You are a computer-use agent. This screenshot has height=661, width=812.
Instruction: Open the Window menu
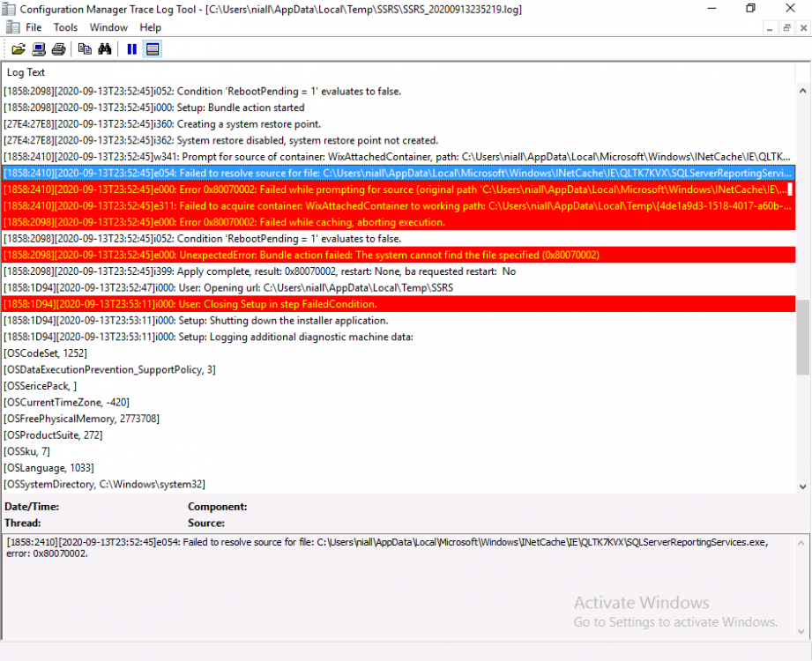pos(108,27)
